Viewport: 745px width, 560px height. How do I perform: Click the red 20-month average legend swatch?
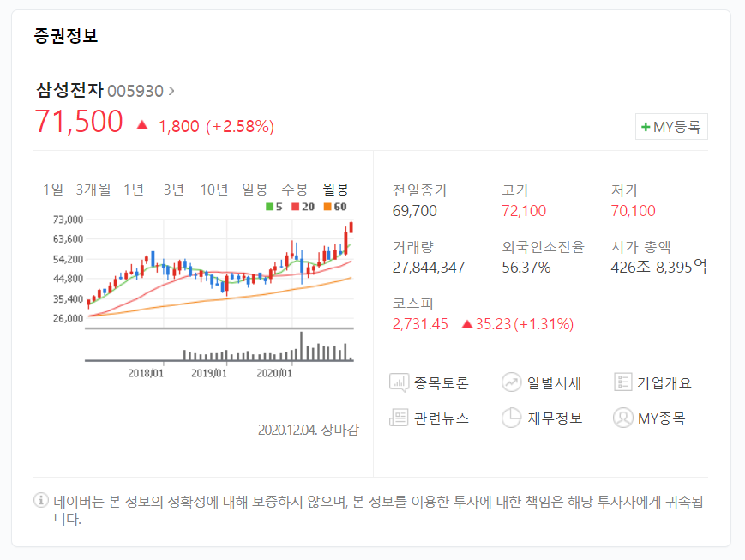296,207
